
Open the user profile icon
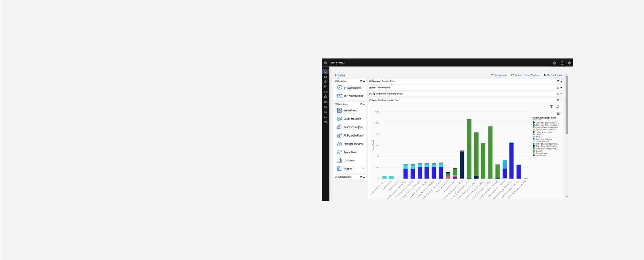tap(570, 63)
